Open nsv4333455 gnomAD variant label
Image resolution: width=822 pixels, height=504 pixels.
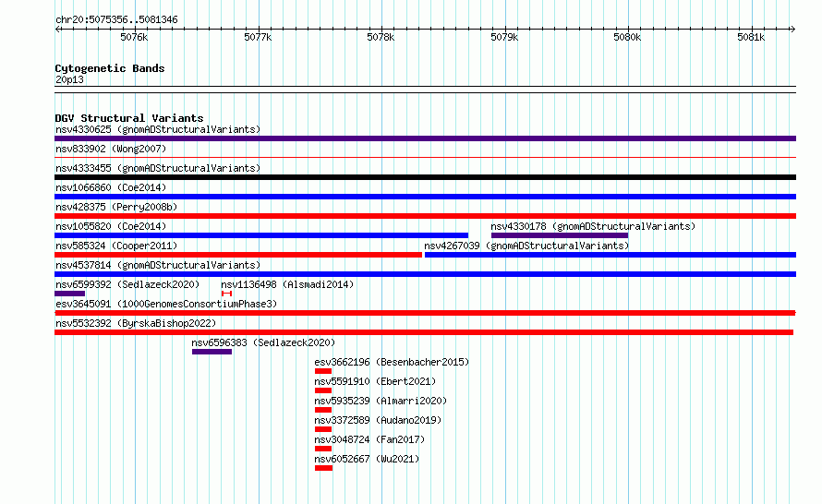click(x=158, y=168)
